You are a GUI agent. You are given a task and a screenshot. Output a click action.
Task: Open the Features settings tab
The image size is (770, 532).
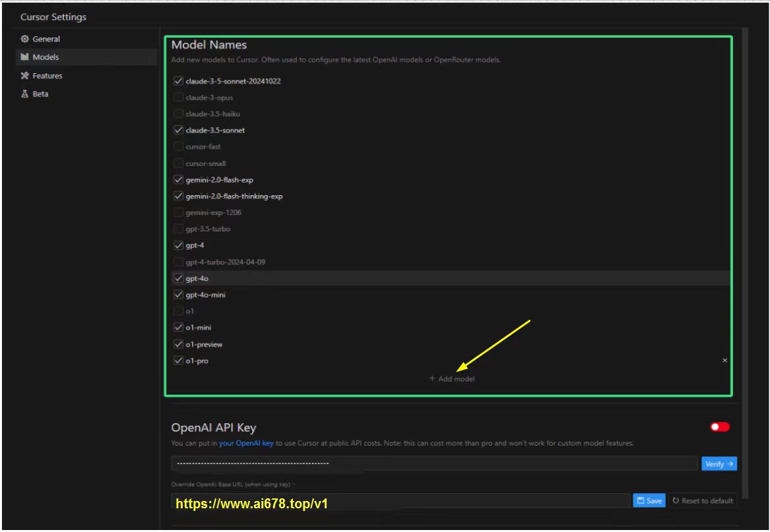click(47, 76)
